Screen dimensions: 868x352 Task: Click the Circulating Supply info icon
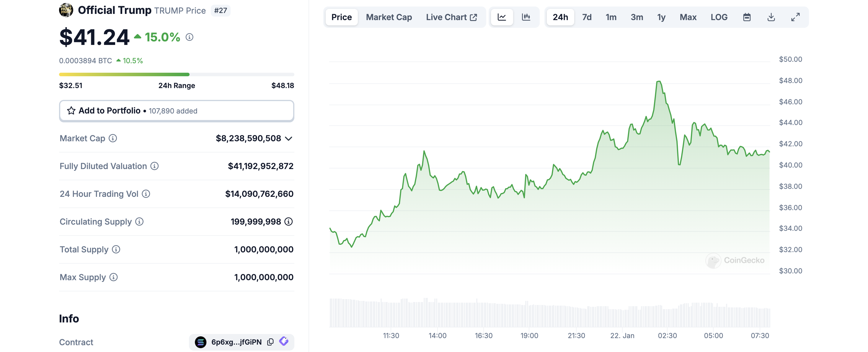click(139, 222)
